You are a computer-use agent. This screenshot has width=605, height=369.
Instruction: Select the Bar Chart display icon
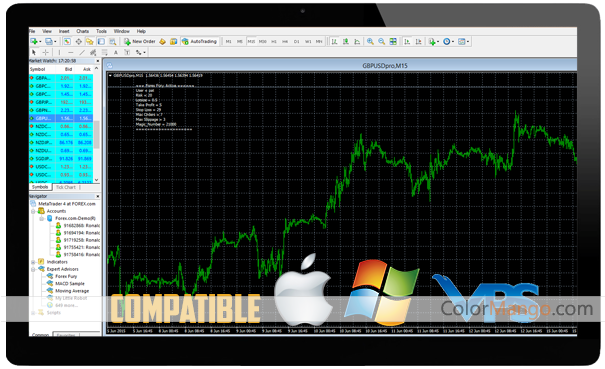coord(335,41)
